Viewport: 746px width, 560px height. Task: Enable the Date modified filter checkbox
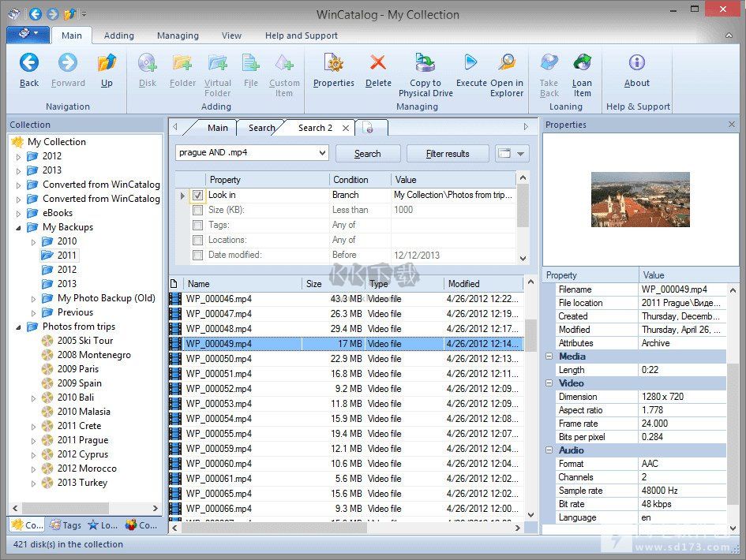(198, 255)
